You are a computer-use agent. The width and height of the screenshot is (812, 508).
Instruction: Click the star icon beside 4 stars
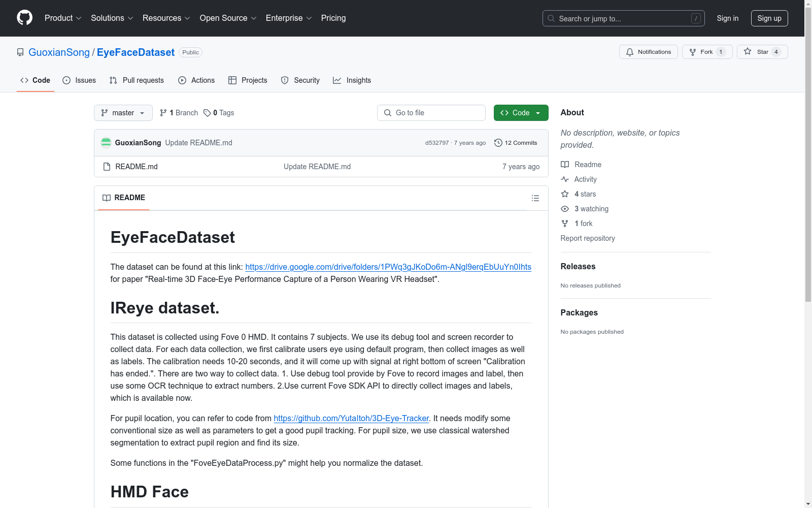[x=565, y=194]
